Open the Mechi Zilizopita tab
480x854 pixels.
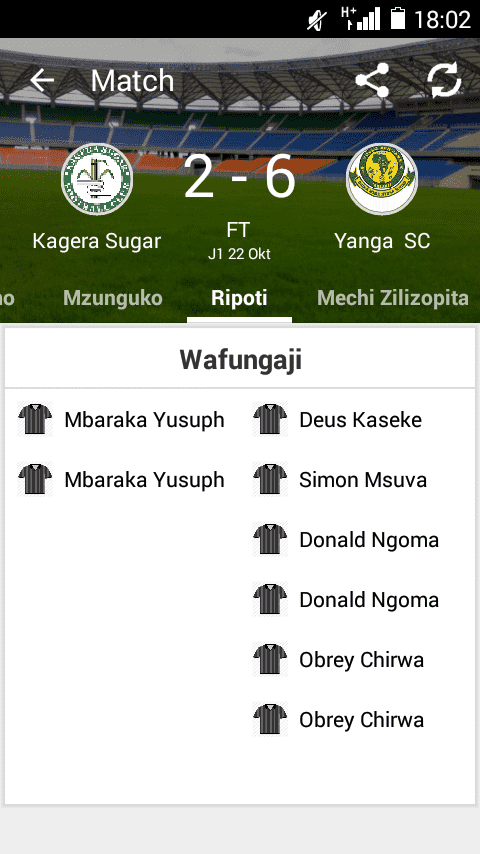tap(393, 298)
